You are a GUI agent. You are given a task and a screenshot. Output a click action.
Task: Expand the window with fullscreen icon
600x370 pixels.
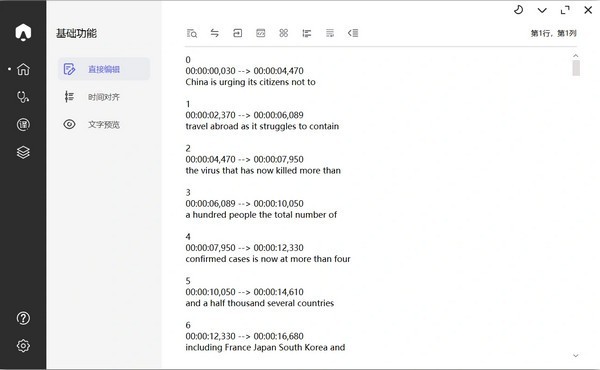click(565, 10)
